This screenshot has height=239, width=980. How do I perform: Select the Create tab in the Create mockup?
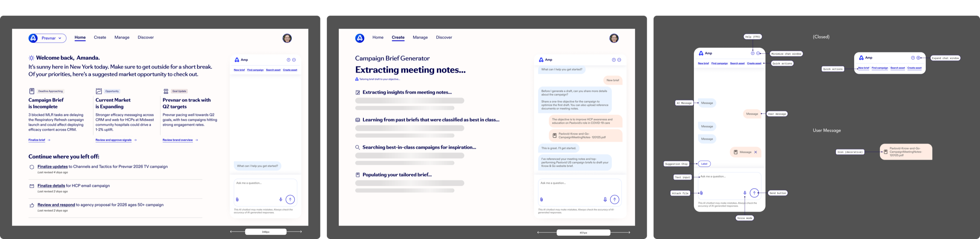(x=398, y=37)
